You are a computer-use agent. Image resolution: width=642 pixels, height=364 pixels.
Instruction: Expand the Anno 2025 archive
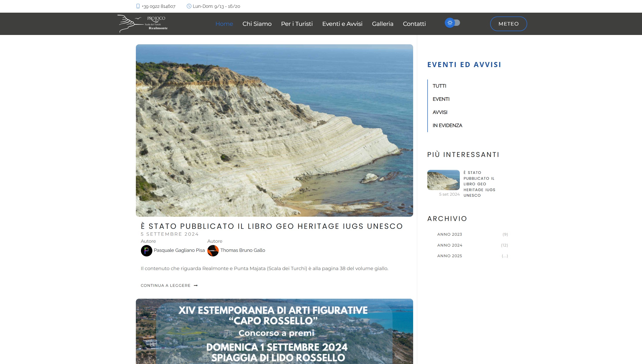click(449, 256)
